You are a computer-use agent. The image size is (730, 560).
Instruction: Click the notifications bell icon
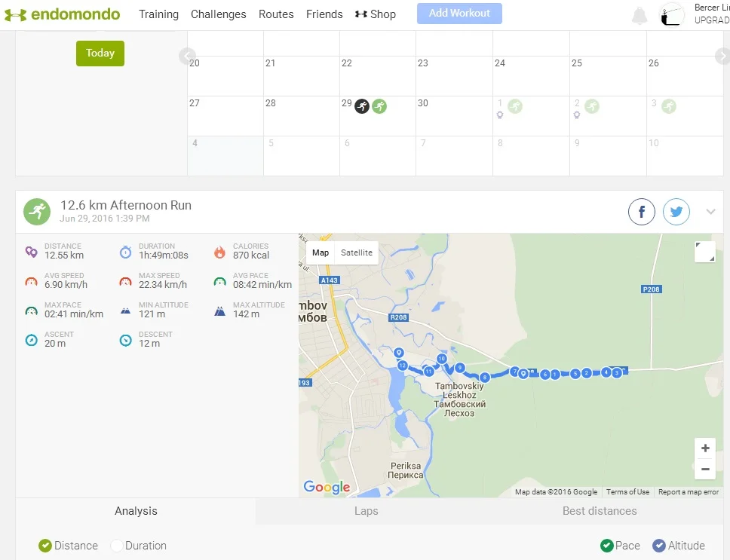click(x=640, y=15)
